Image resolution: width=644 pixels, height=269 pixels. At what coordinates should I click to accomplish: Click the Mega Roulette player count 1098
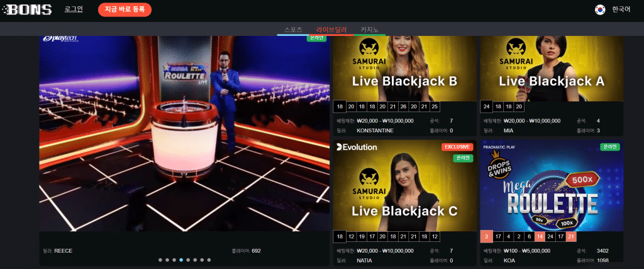point(603,260)
